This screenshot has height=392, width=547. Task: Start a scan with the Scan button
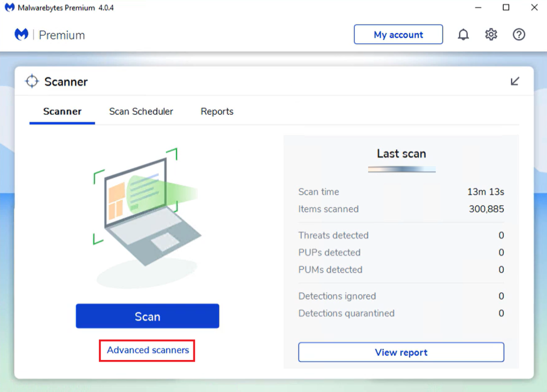pyautogui.click(x=147, y=316)
